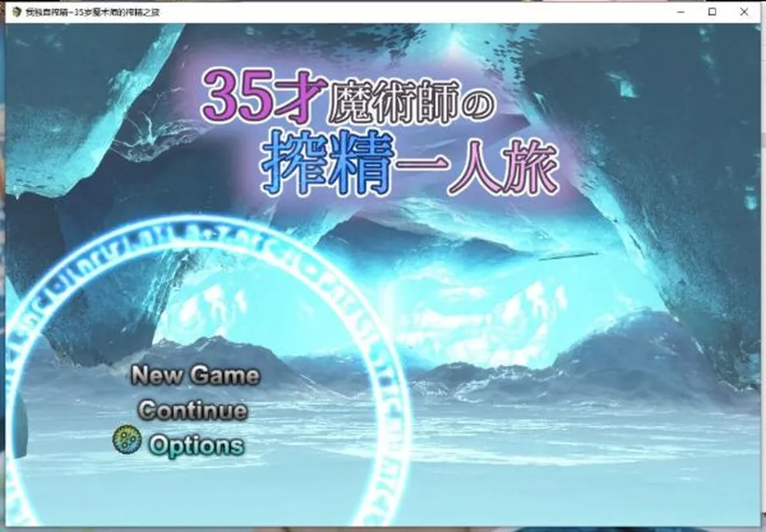The image size is (766, 532).
Task: Close the game window
Action: (x=744, y=12)
